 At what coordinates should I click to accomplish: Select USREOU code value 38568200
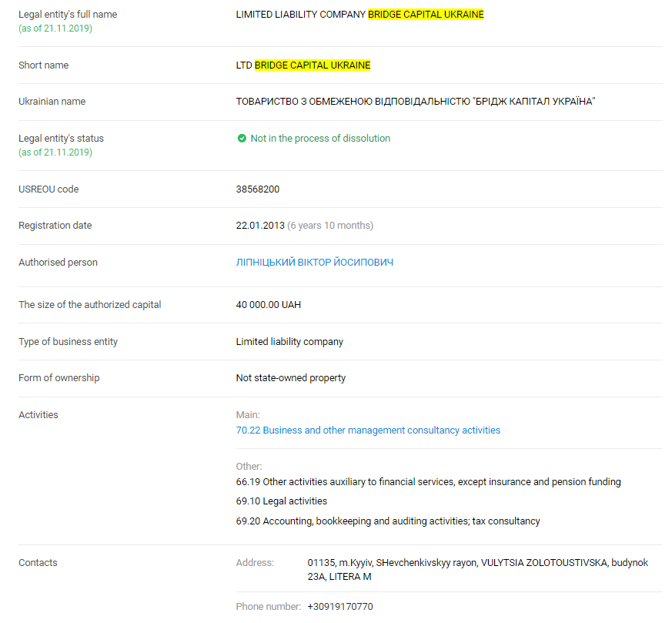[258, 189]
